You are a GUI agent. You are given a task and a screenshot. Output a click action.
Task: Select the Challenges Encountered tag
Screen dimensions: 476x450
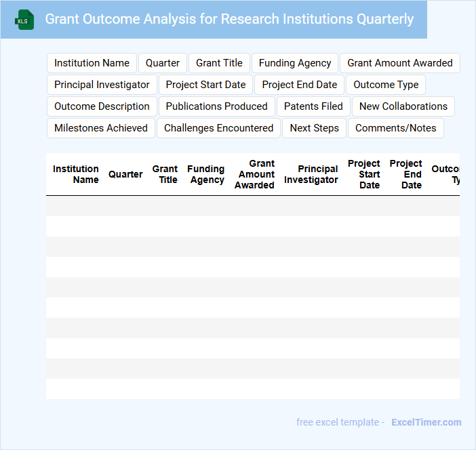click(218, 128)
